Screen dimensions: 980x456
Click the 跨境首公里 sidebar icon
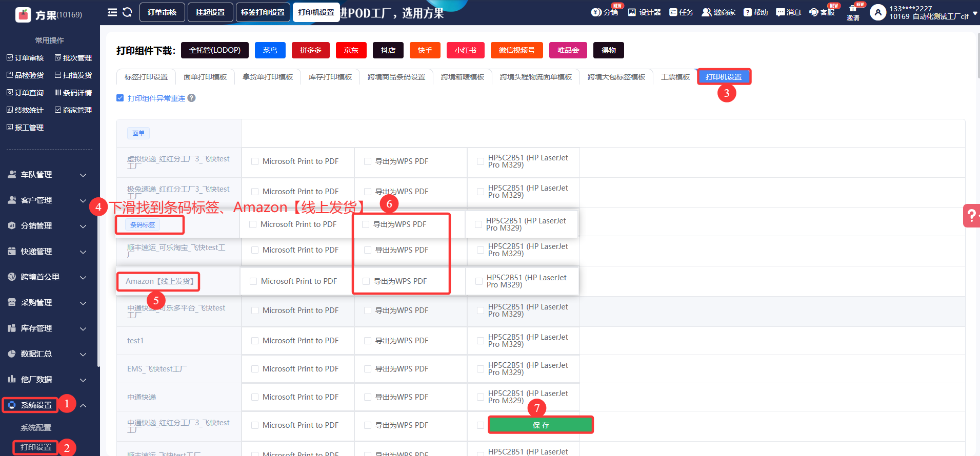tap(12, 277)
